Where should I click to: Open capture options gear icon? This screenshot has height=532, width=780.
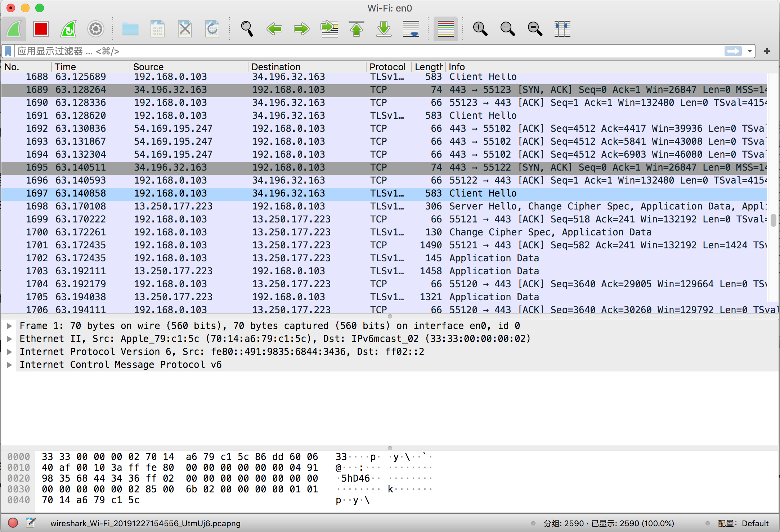click(x=96, y=29)
